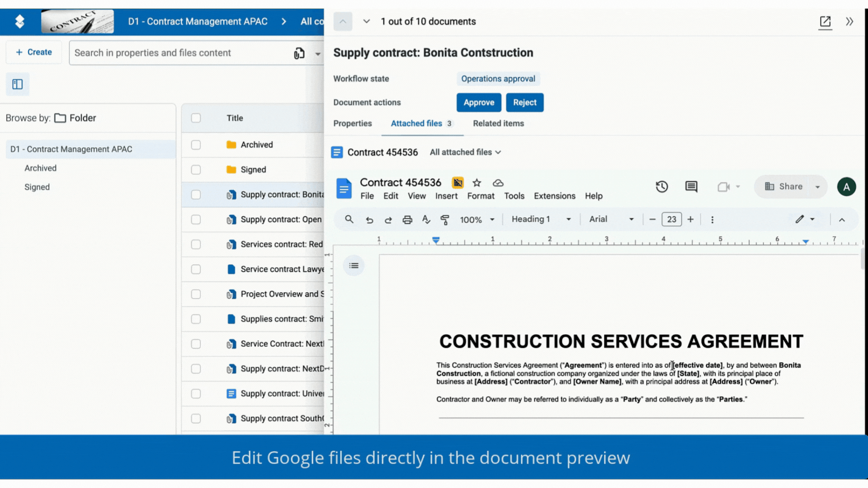
Task: Open the File menu
Action: tap(367, 196)
